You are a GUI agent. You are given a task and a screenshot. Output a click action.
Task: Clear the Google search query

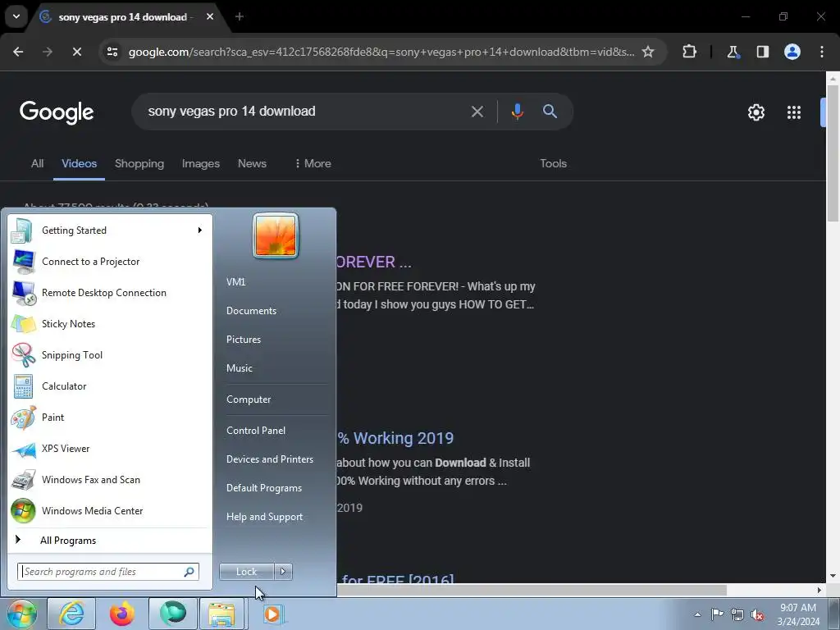point(477,112)
